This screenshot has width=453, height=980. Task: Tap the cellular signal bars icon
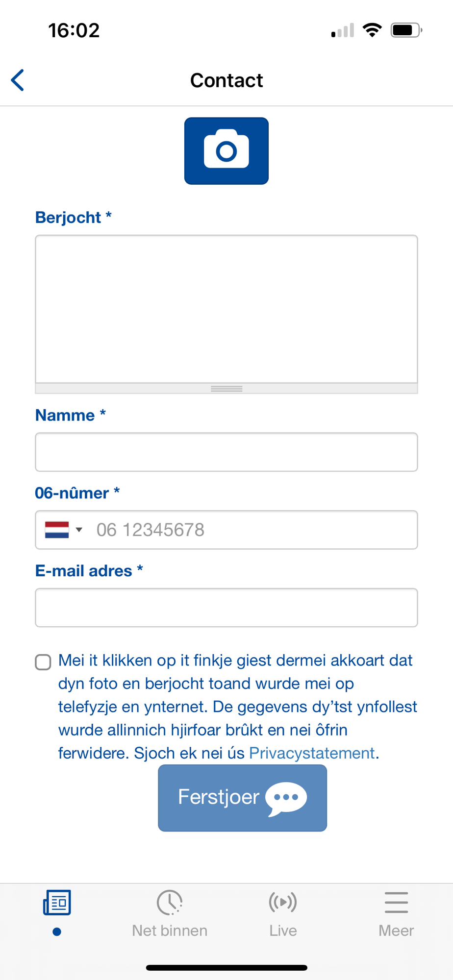click(x=343, y=31)
